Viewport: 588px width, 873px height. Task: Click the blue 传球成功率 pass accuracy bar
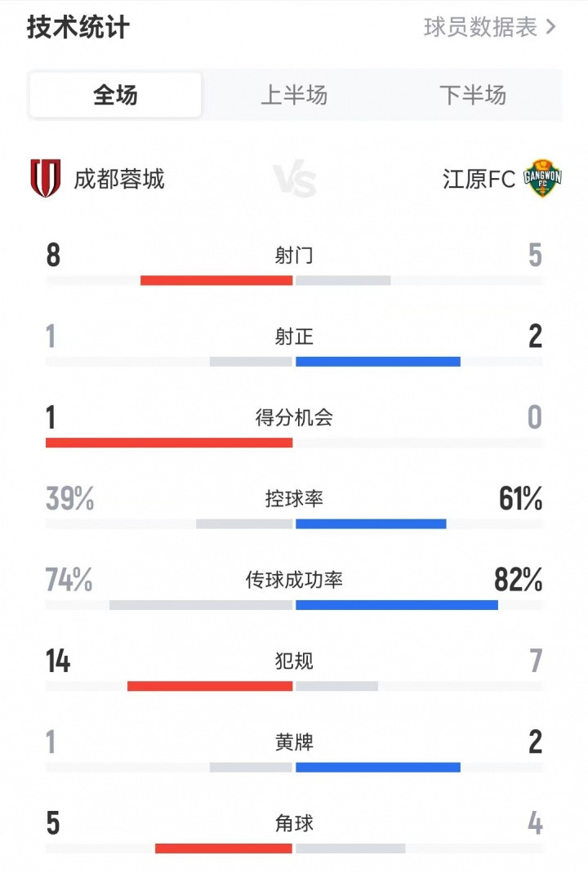click(x=397, y=605)
